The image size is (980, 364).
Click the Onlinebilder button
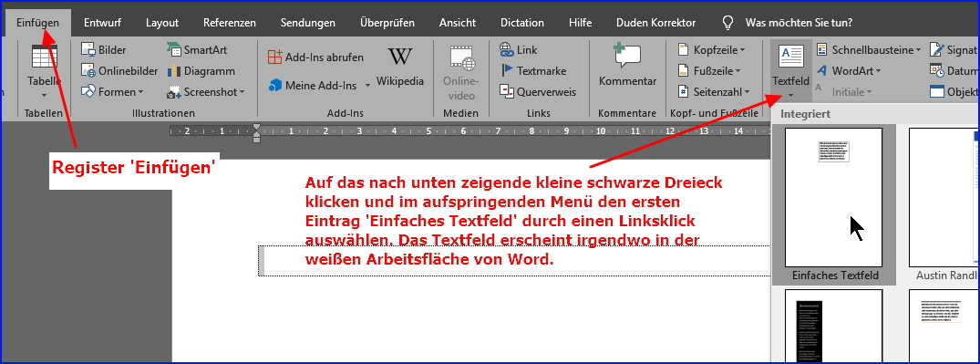click(119, 71)
